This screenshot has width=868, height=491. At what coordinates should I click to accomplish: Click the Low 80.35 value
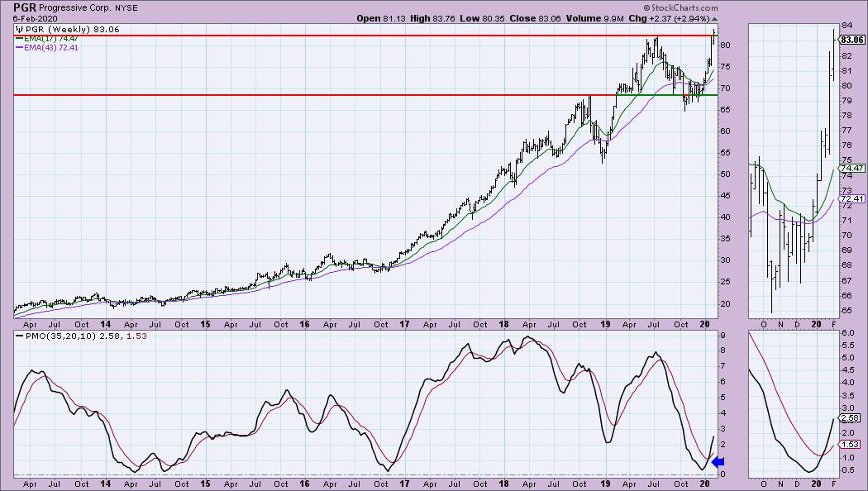pos(482,18)
